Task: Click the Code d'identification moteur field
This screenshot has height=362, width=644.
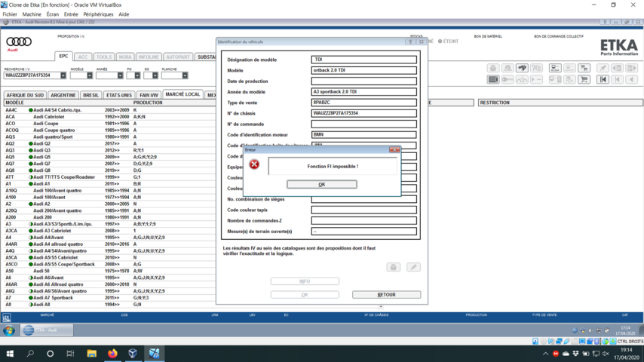Action: pos(364,134)
